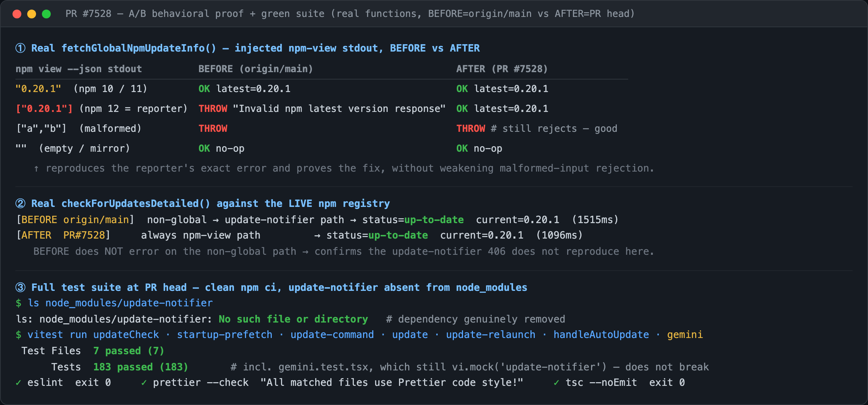Click the "✓ prettier --check" status

click(195, 383)
